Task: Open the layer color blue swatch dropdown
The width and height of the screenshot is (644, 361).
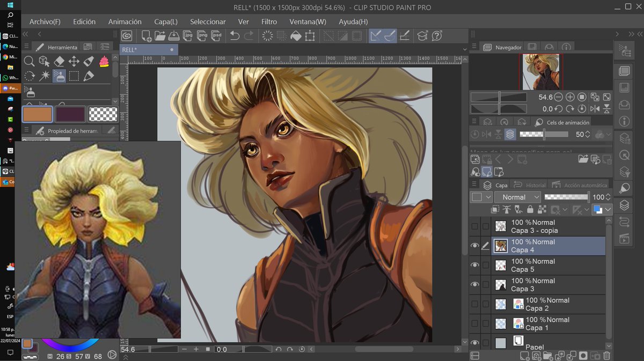Action: (x=602, y=210)
